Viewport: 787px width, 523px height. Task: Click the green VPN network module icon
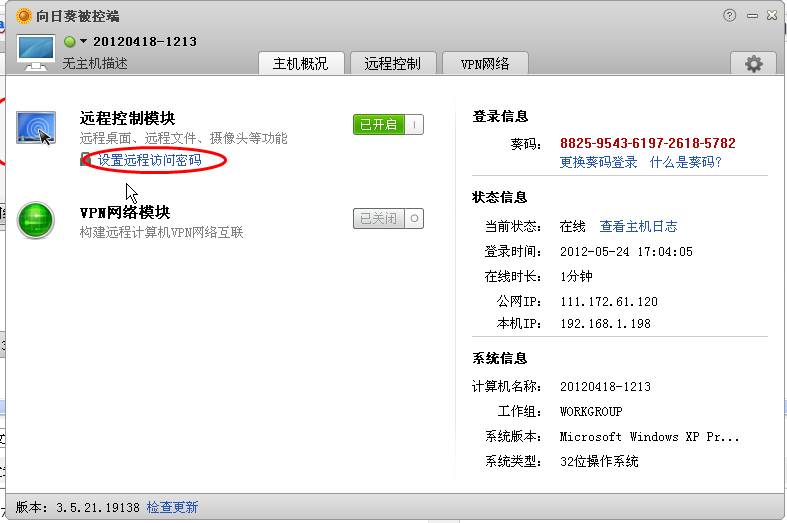click(36, 220)
